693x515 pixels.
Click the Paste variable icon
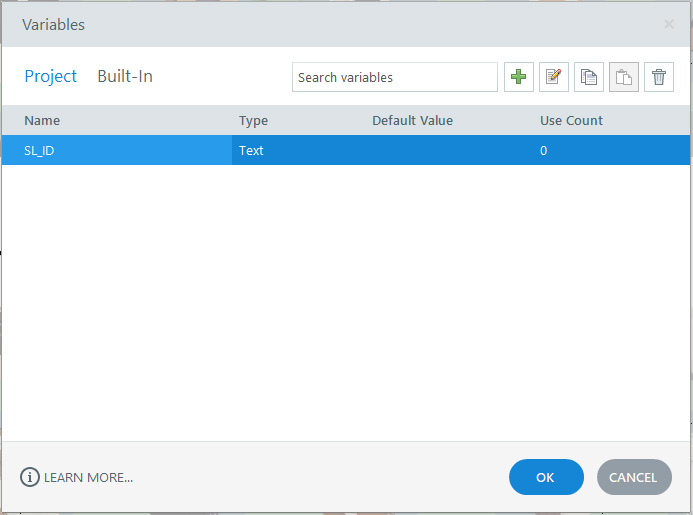click(x=624, y=77)
